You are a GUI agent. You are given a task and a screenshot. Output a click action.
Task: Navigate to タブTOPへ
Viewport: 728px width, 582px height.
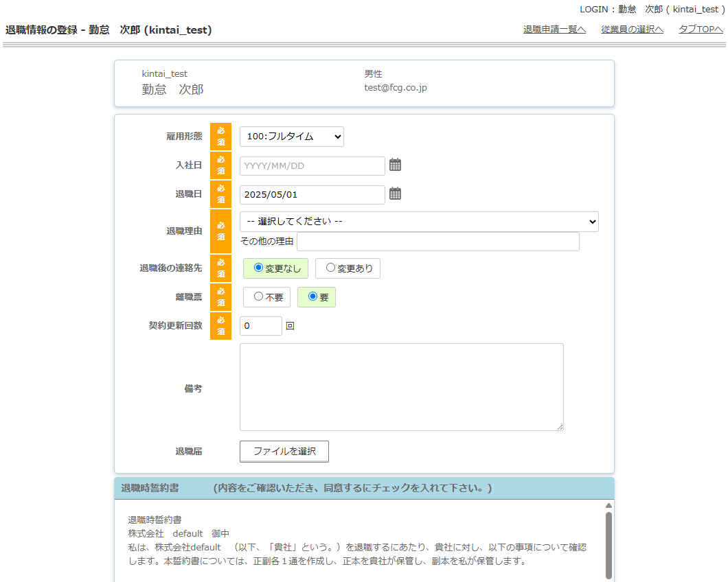coord(701,30)
